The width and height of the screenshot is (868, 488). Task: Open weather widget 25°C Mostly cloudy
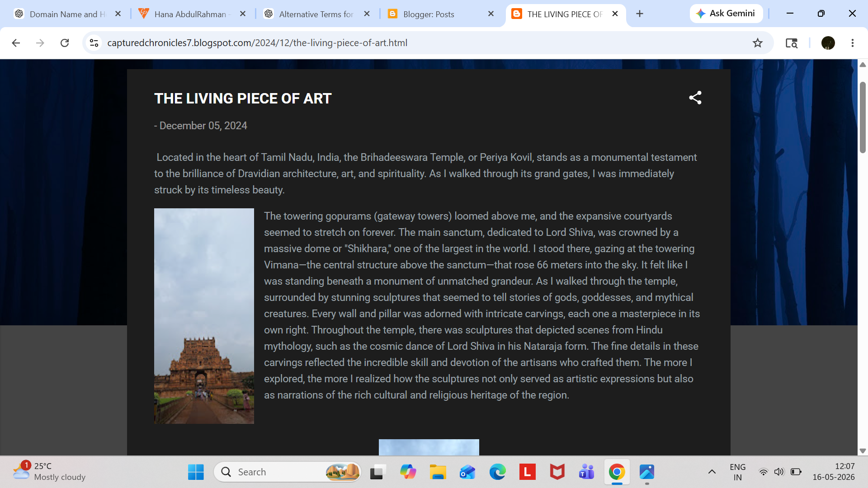[x=49, y=471]
